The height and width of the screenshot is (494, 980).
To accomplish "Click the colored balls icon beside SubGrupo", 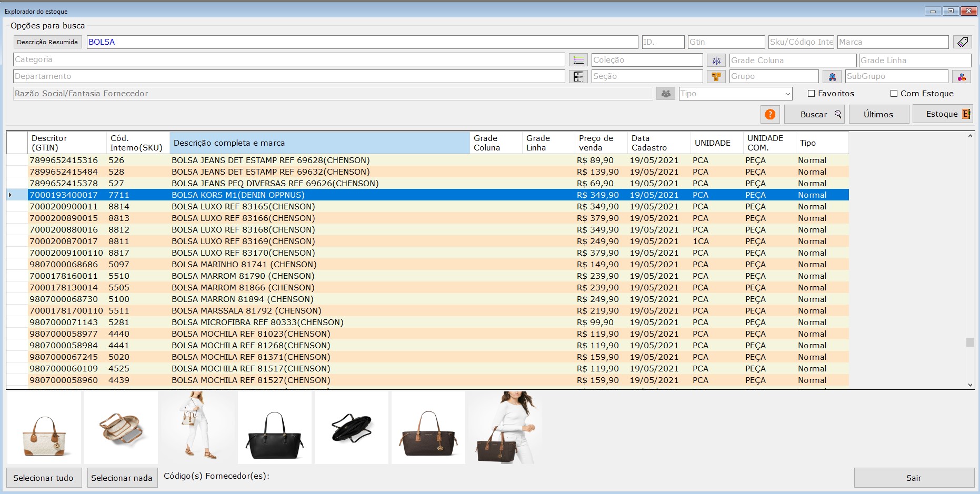I will (x=962, y=77).
